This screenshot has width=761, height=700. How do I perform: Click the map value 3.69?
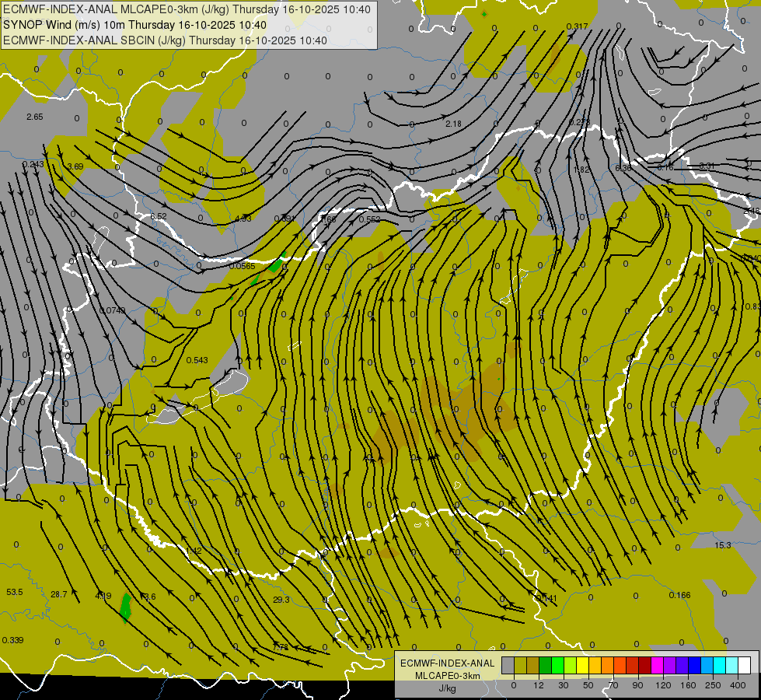click(75, 166)
